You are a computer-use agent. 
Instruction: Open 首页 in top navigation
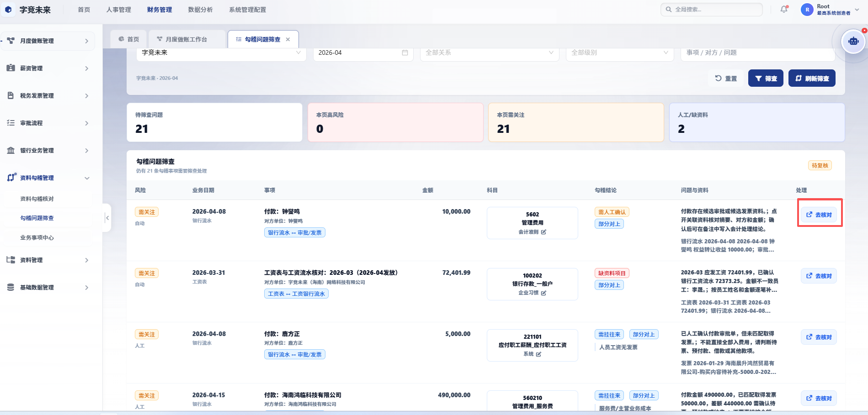click(x=84, y=10)
